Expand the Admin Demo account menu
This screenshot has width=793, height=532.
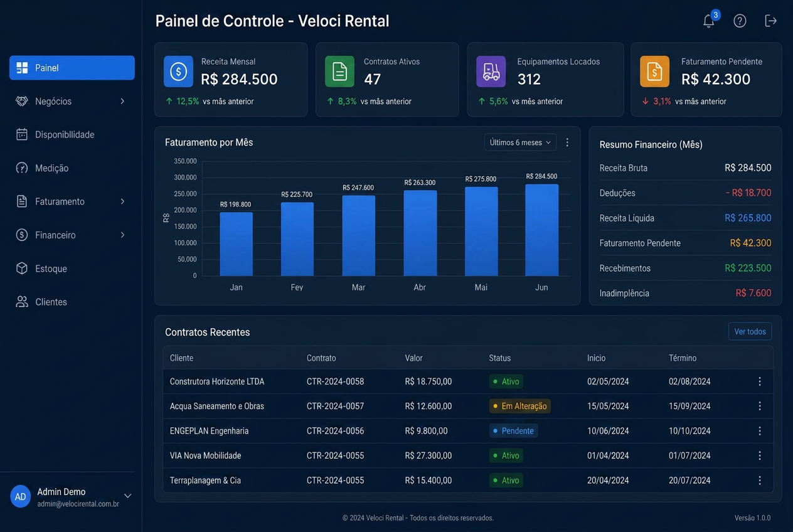click(127, 496)
